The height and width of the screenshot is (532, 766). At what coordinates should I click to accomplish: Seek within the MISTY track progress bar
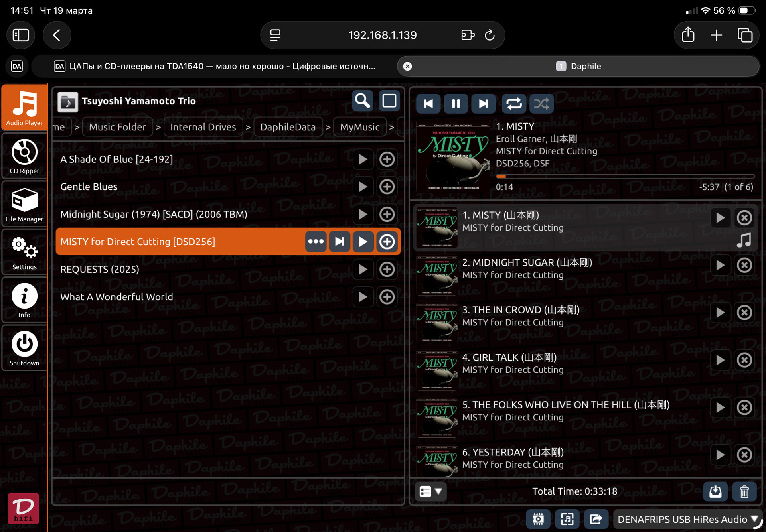(x=624, y=176)
